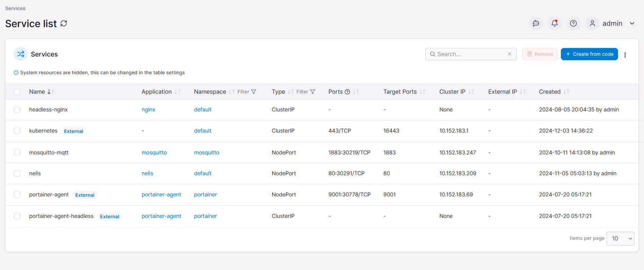Click the refresh icon beside Service list

pyautogui.click(x=64, y=24)
